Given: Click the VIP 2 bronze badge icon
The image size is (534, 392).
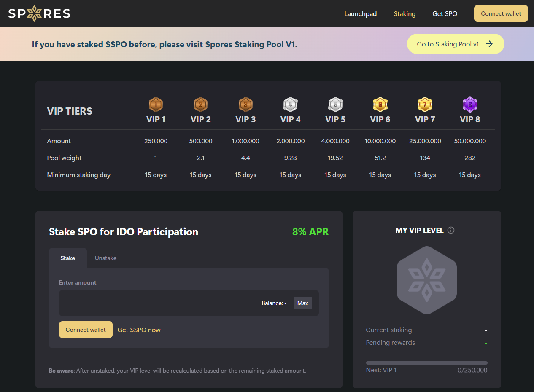Looking at the screenshot, I should click(x=200, y=104).
